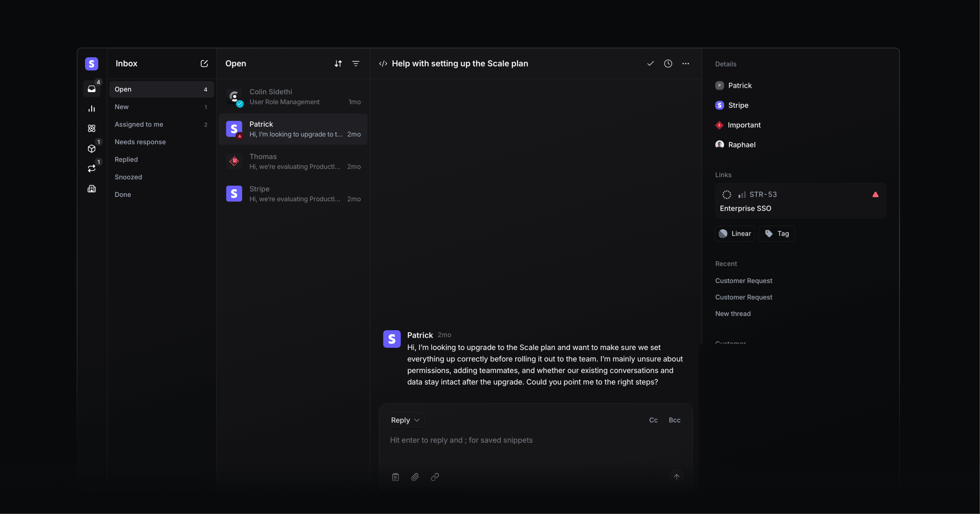
Task: Show the Cc field in the reply
Action: [653, 420]
